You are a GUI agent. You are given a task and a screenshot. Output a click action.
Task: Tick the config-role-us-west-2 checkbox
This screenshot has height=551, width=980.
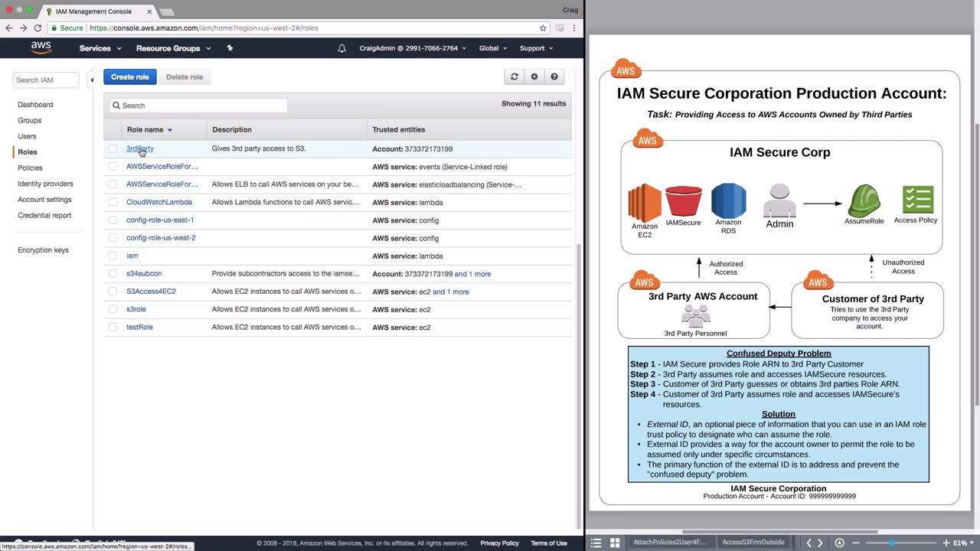[x=113, y=238]
